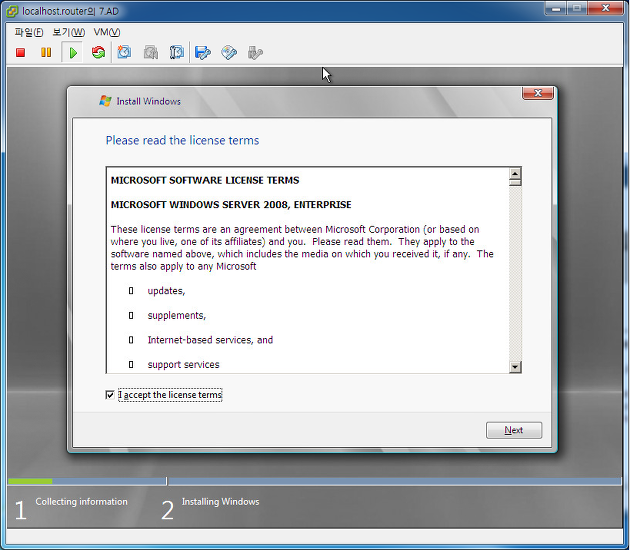
Task: Maximize the VM console window
Action: (577, 9)
